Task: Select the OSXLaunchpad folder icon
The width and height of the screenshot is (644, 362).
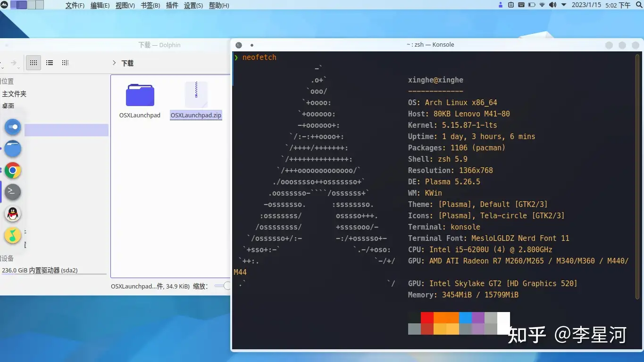Action: [x=140, y=95]
